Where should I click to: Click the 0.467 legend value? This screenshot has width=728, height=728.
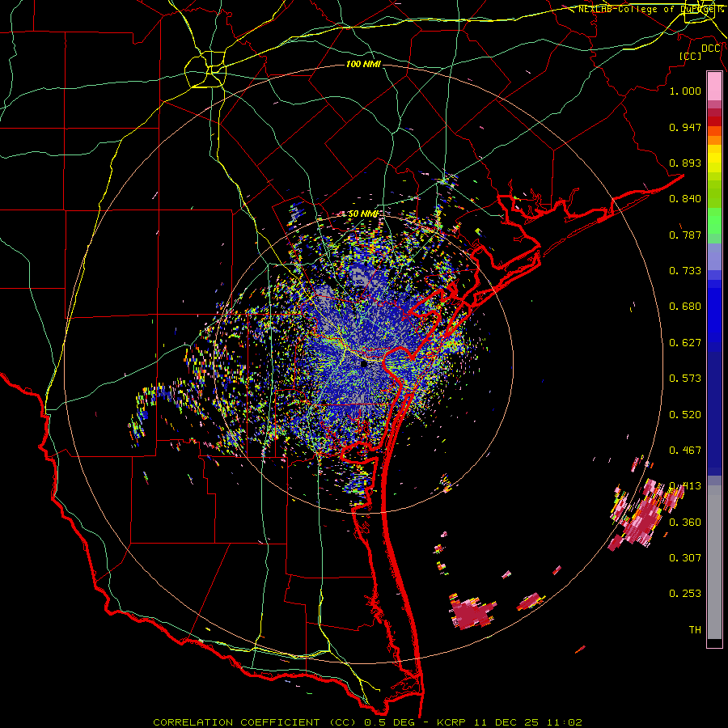coord(685,451)
